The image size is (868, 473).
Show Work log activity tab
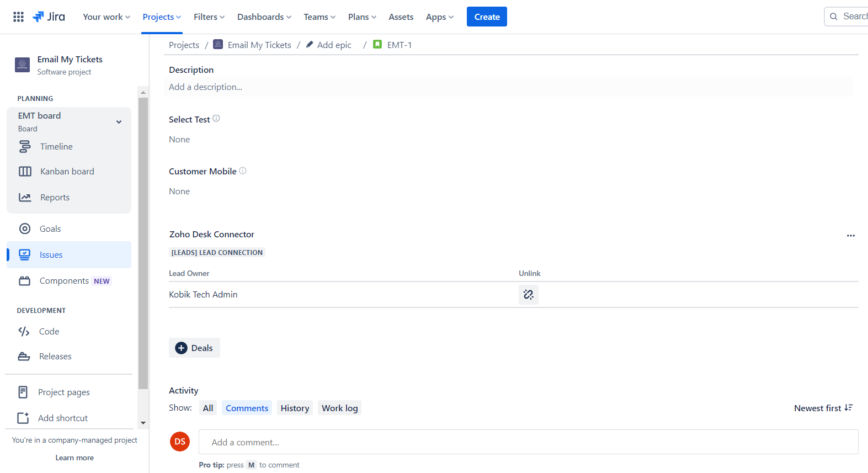[340, 408]
